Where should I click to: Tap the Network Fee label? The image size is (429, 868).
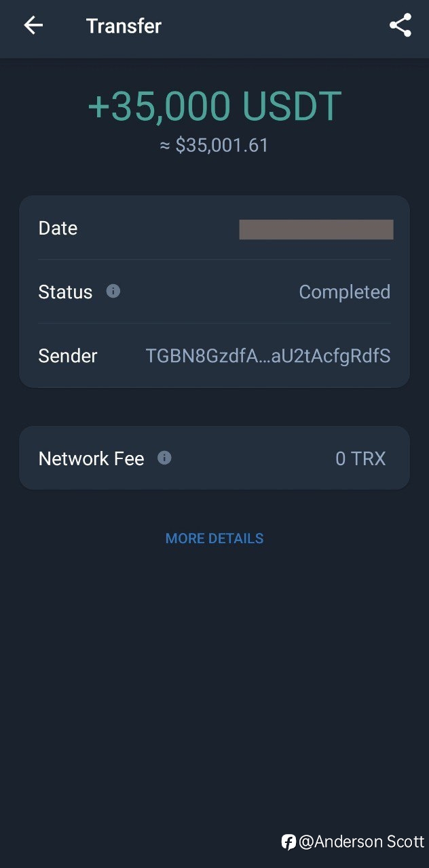click(x=91, y=459)
